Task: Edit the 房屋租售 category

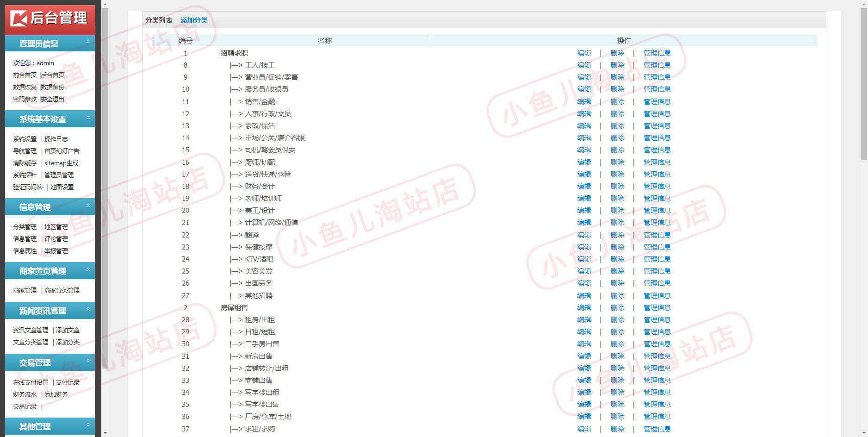Action: point(584,308)
